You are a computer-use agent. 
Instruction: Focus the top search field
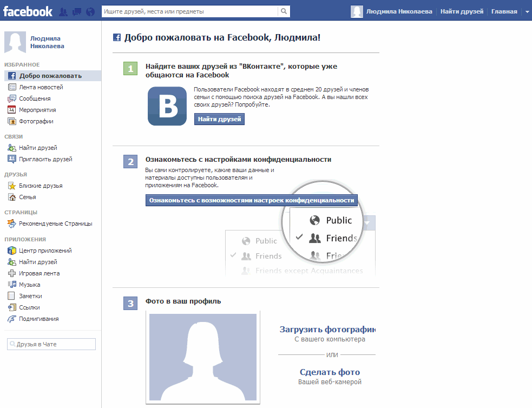pos(189,11)
